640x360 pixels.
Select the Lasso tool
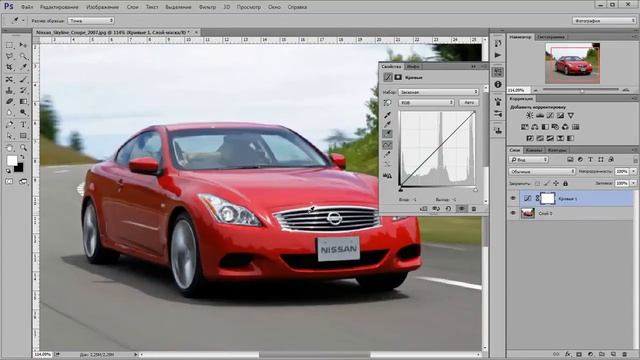coord(9,56)
